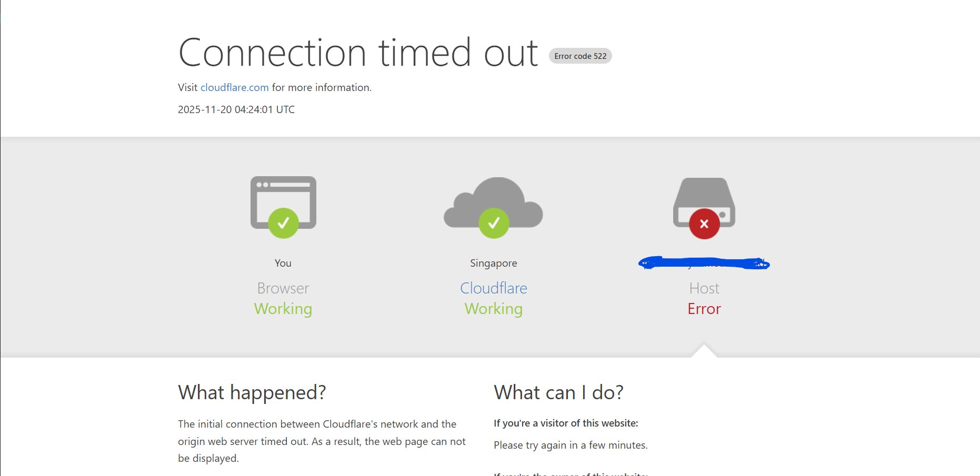Image resolution: width=980 pixels, height=476 pixels.
Task: Click the green checkmark on the cloud
Action: click(x=494, y=224)
